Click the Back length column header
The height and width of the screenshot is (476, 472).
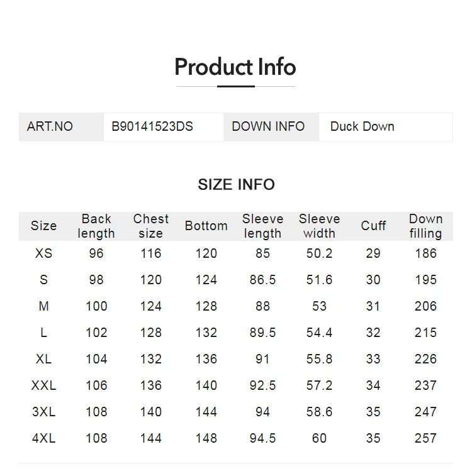coord(96,226)
